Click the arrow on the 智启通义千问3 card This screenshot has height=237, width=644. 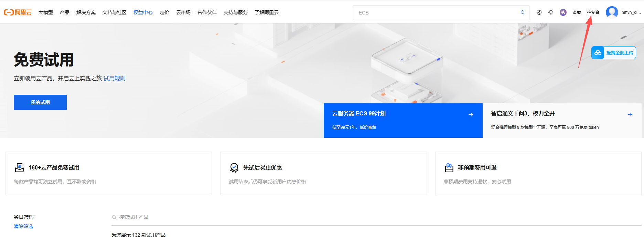[x=630, y=114]
